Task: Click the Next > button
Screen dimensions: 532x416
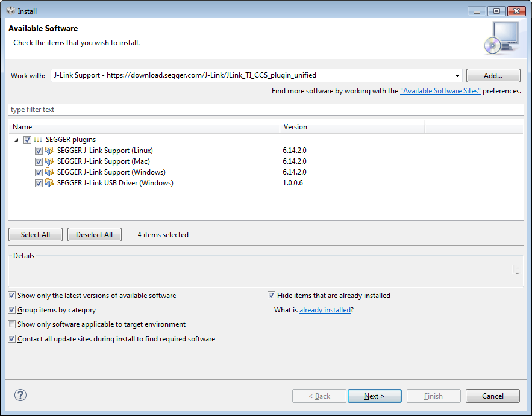Action: click(x=375, y=396)
